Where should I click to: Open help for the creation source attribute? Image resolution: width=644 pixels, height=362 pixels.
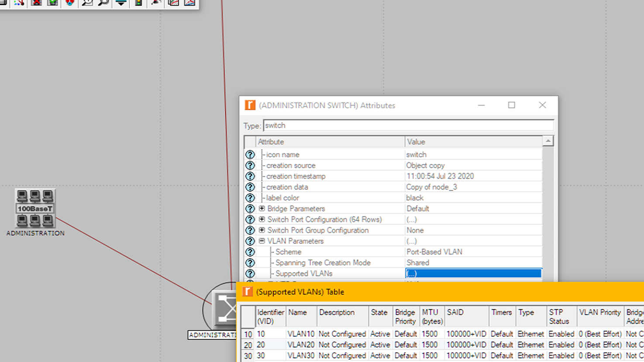[x=250, y=166]
